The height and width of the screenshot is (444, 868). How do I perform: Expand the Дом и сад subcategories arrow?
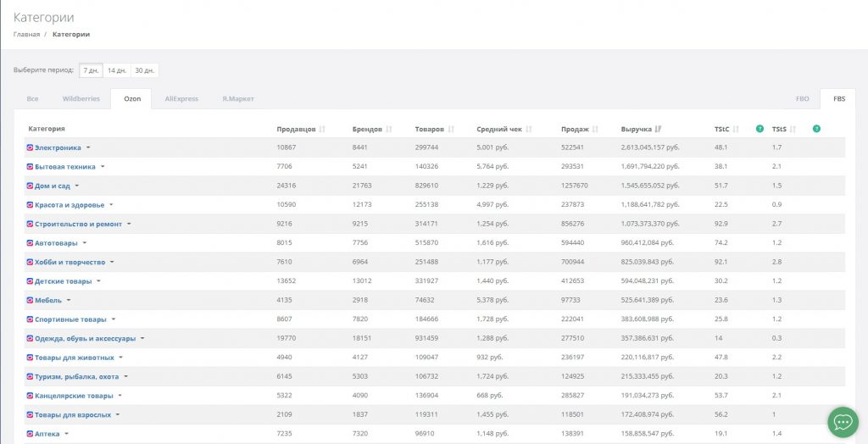pyautogui.click(x=77, y=186)
